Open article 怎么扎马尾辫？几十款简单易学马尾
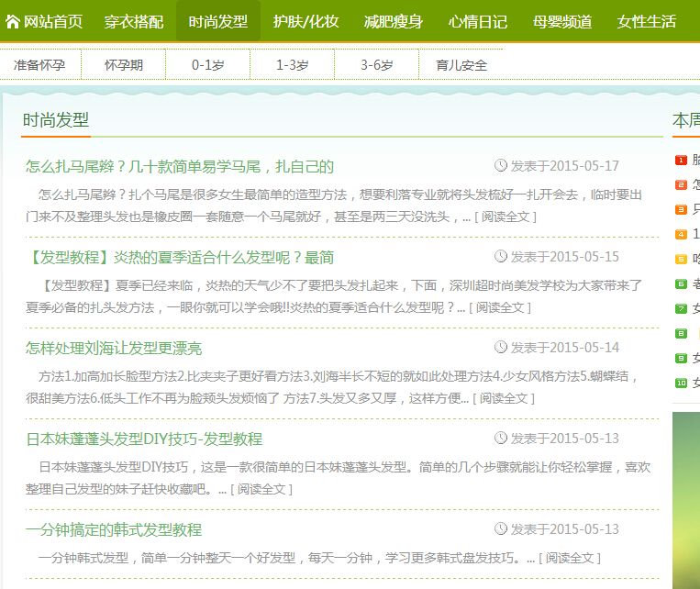This screenshot has height=589, width=700. click(180, 166)
